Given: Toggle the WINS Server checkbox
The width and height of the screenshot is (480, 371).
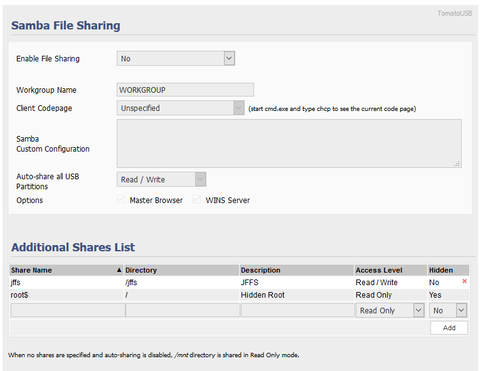Looking at the screenshot, I should 196,199.
